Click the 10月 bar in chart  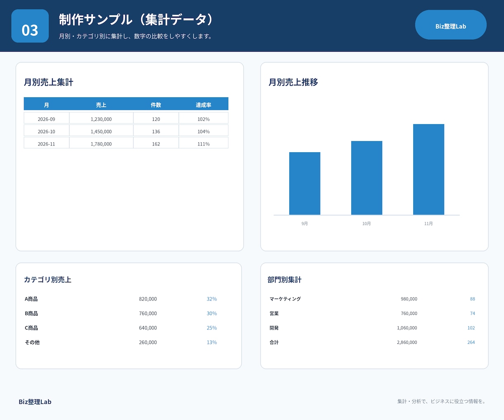(366, 178)
